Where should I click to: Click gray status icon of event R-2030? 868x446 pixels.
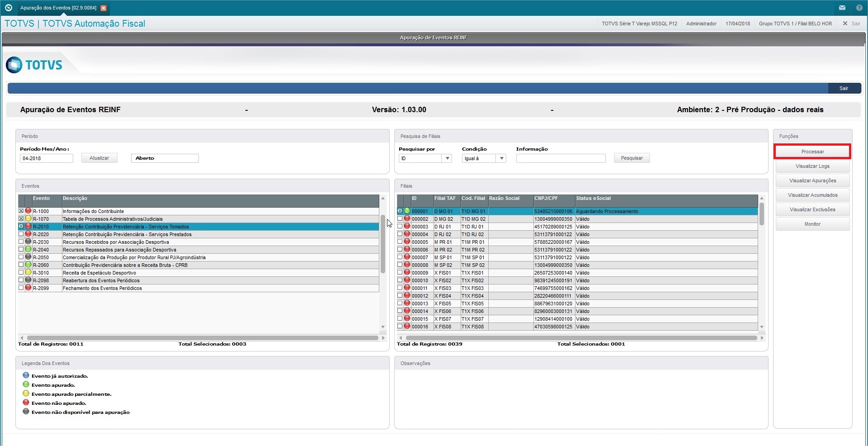pyautogui.click(x=28, y=242)
